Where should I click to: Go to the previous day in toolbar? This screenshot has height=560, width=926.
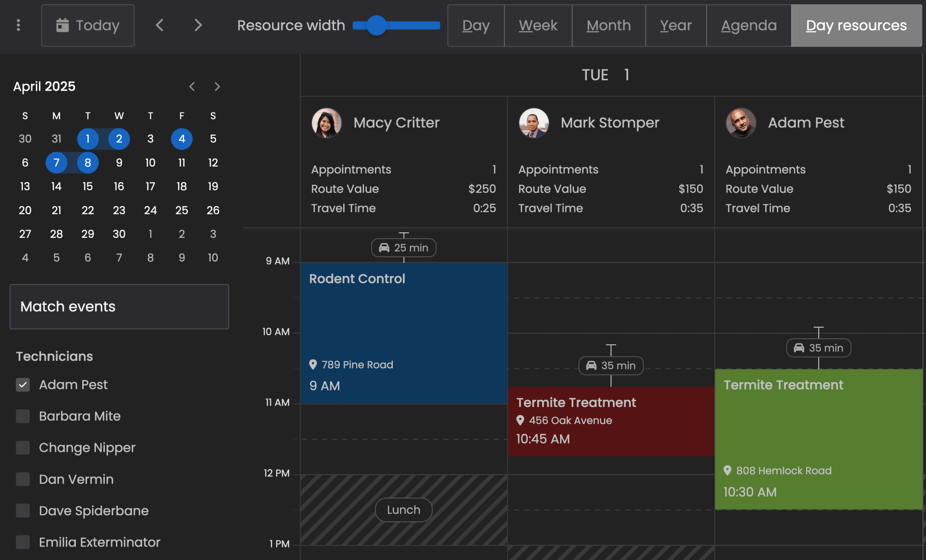[x=160, y=25]
